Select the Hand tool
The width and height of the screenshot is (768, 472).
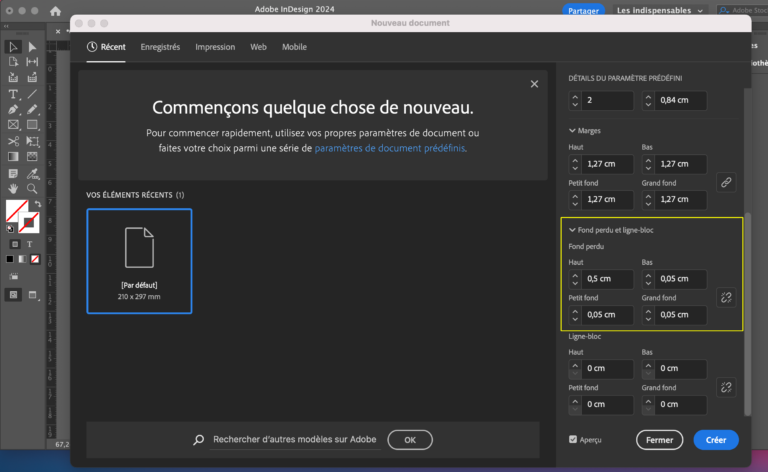13,189
